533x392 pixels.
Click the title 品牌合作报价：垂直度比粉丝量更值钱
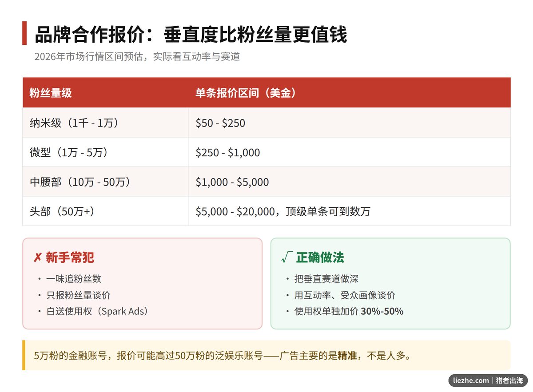pos(191,35)
